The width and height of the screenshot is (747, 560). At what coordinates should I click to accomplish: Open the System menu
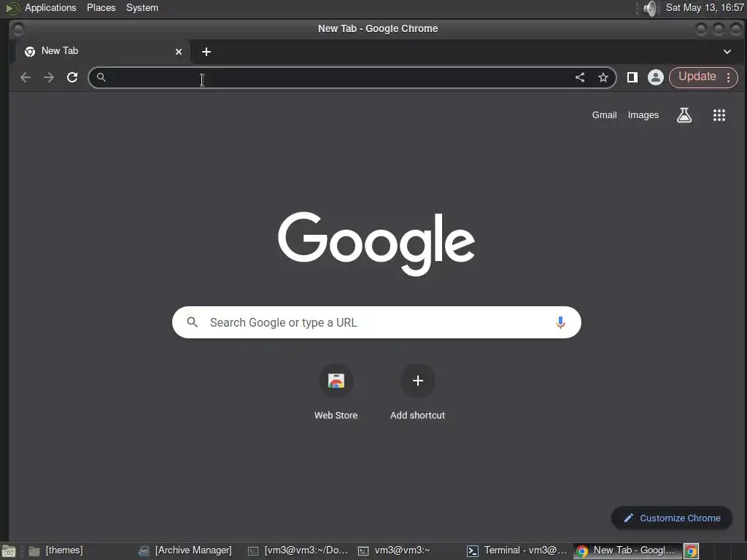[x=142, y=7]
